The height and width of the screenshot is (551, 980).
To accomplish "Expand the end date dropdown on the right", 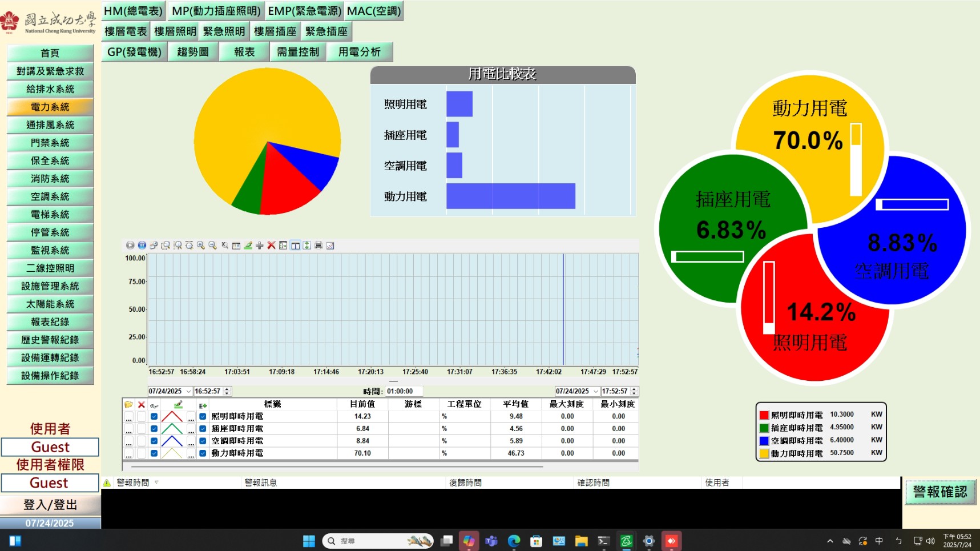I will 596,392.
